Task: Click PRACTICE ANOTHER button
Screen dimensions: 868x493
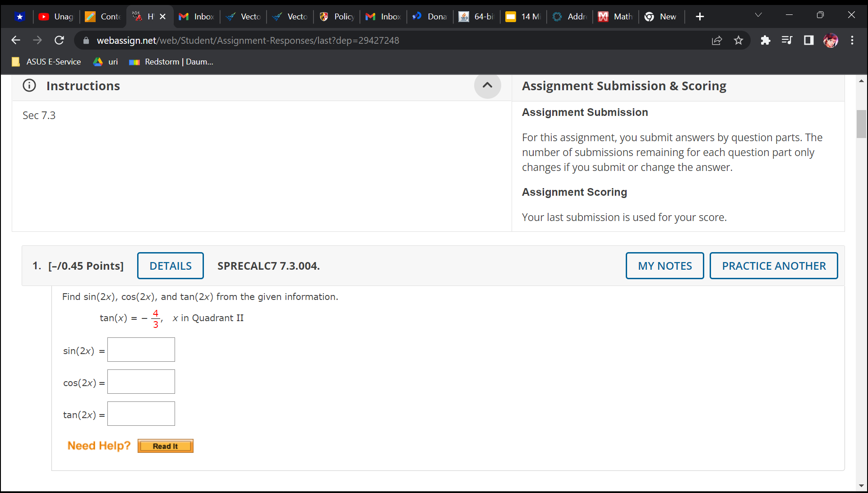Action: [774, 266]
